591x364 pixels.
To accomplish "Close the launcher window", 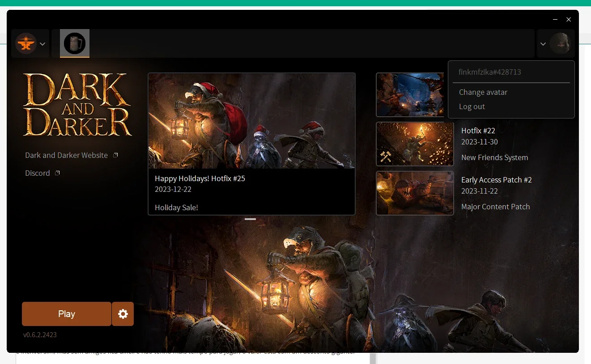I will click(x=569, y=20).
